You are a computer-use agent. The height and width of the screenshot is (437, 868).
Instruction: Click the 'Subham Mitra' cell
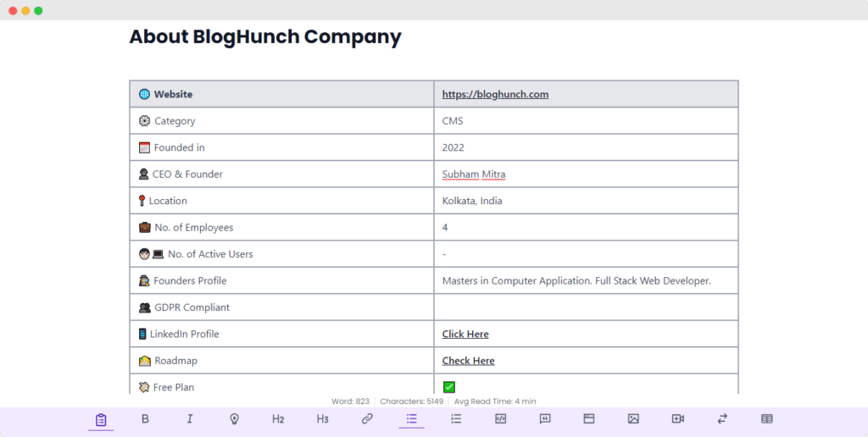[x=587, y=174]
